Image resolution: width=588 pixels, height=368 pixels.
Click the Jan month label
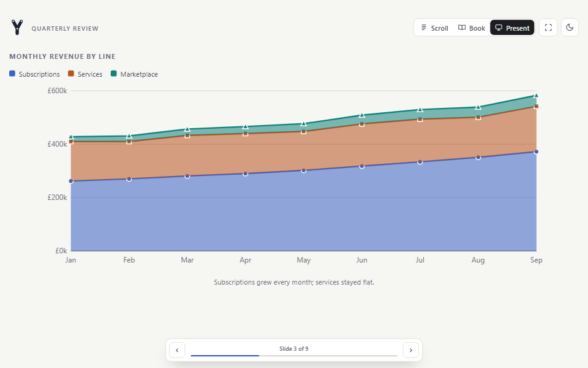[71, 260]
